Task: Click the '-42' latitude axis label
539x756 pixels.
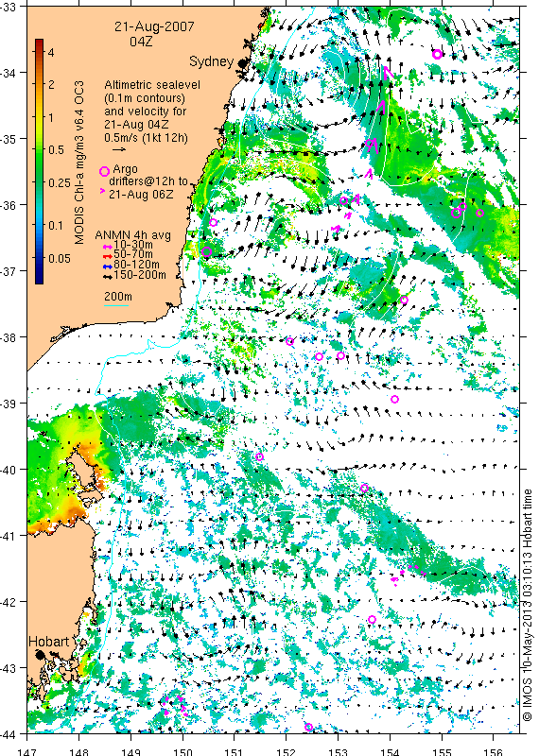Action: click(9, 602)
